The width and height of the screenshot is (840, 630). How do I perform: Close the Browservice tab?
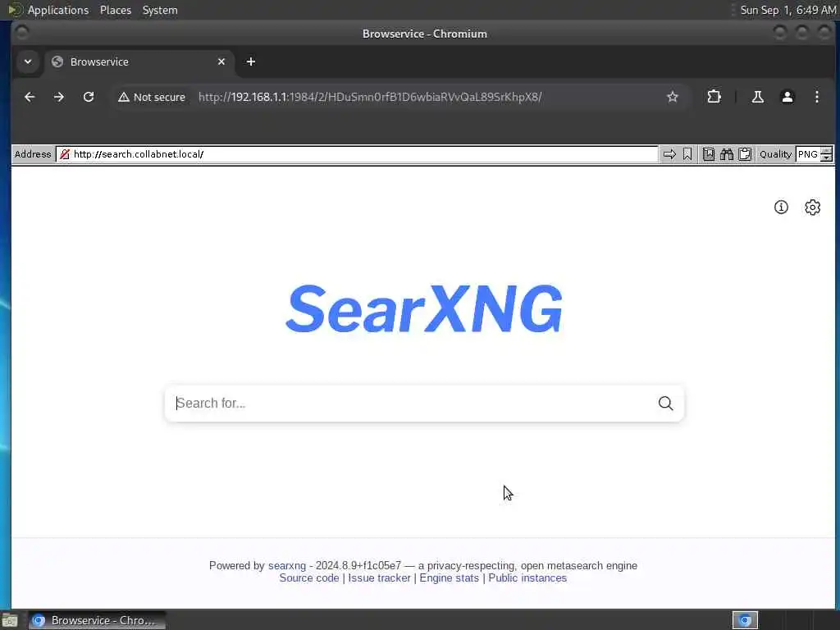click(221, 62)
